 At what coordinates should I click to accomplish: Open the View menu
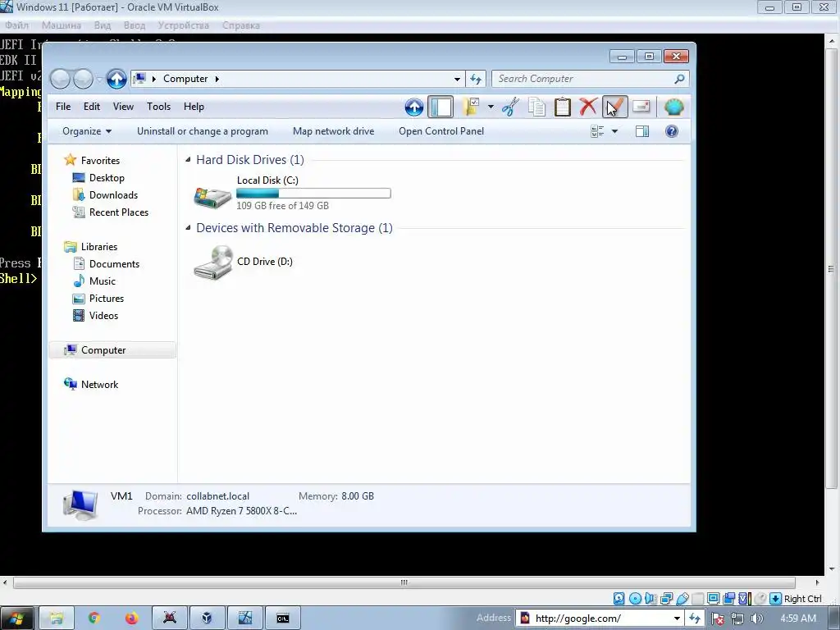(123, 107)
